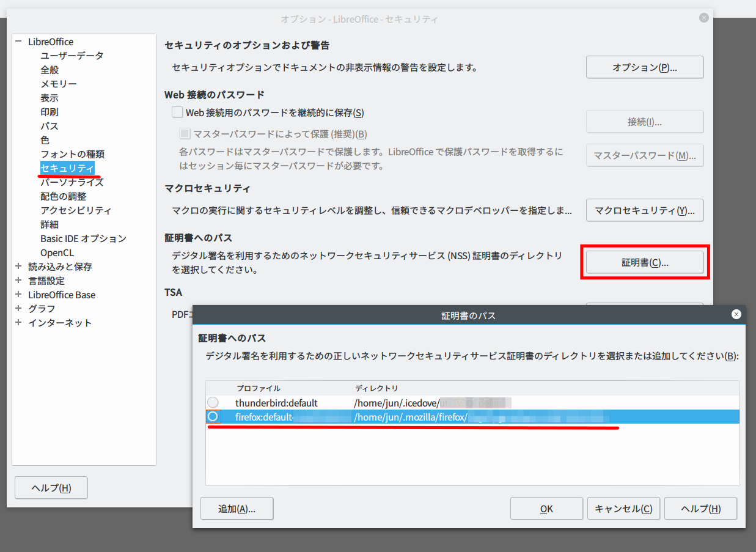The image size is (756, 552).
Task: Select 全般 in the options tree
Action: pos(50,70)
